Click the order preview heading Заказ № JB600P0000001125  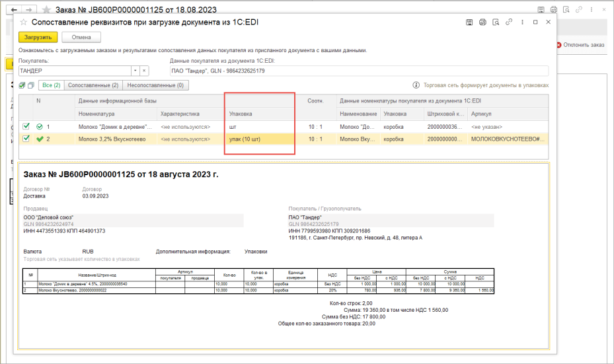[120, 174]
